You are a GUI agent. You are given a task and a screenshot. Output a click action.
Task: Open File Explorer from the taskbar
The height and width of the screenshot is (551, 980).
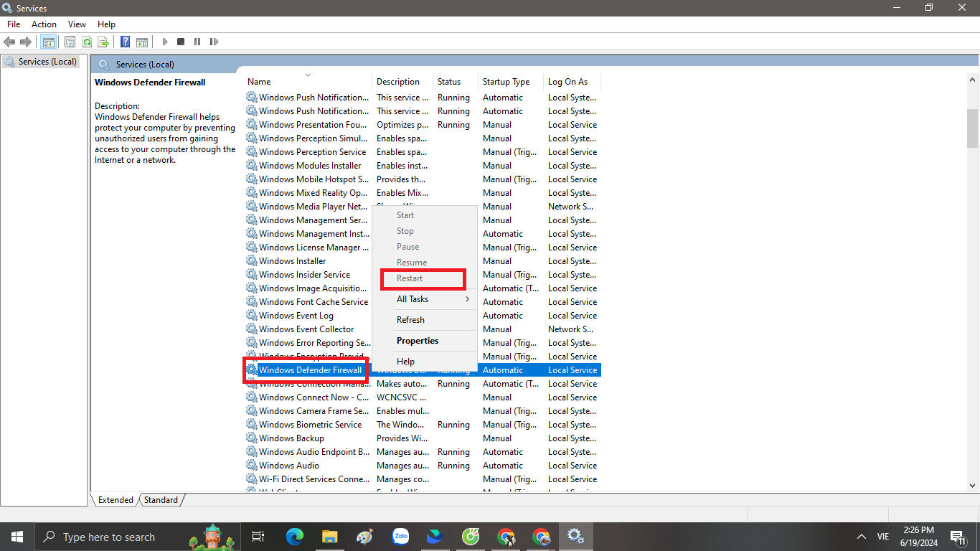coord(330,537)
